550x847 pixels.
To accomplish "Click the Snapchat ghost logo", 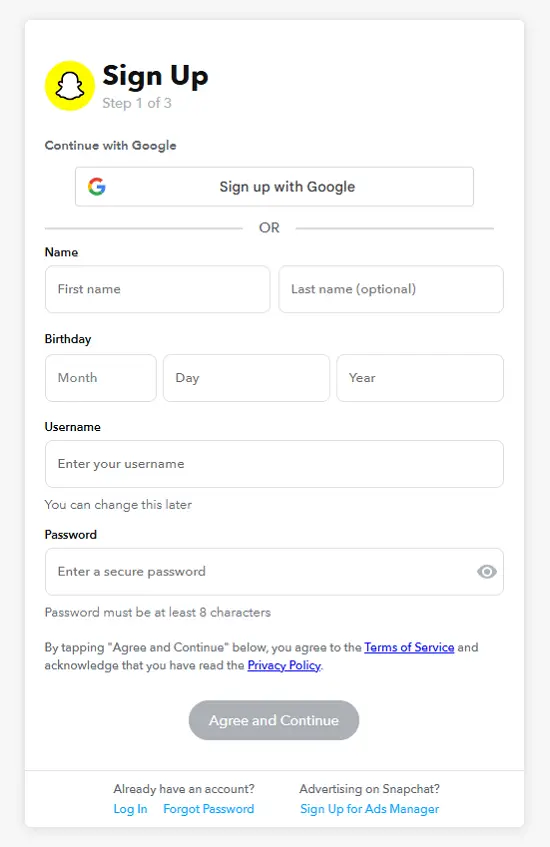I will pos(70,86).
